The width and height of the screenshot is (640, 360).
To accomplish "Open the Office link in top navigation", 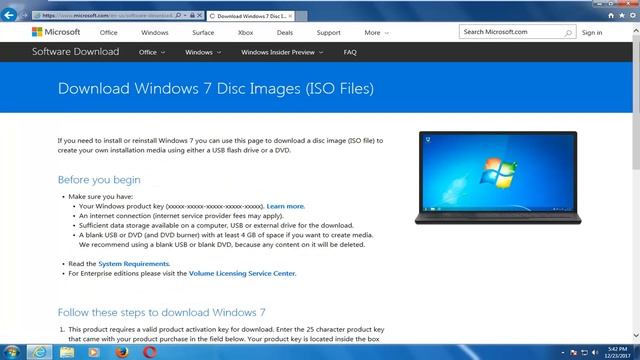I will tap(108, 33).
